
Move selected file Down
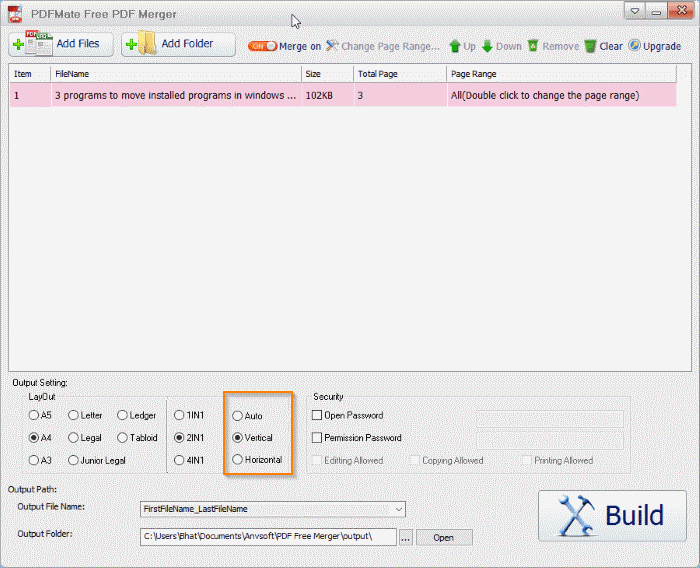pyautogui.click(x=501, y=46)
